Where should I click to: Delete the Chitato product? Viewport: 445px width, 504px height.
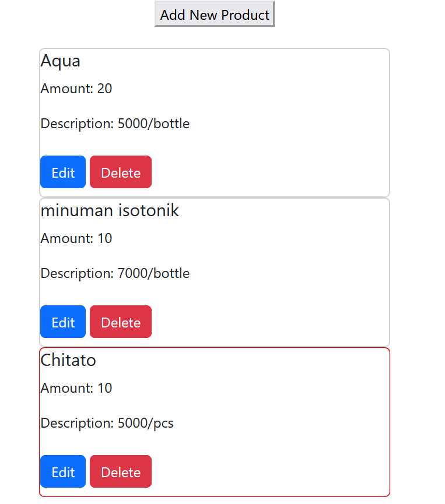click(x=120, y=471)
